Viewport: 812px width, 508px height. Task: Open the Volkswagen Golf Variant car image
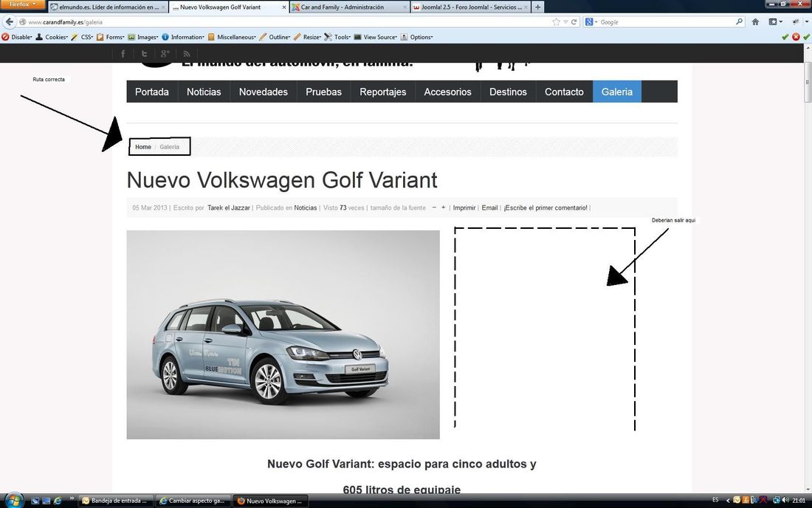point(283,334)
